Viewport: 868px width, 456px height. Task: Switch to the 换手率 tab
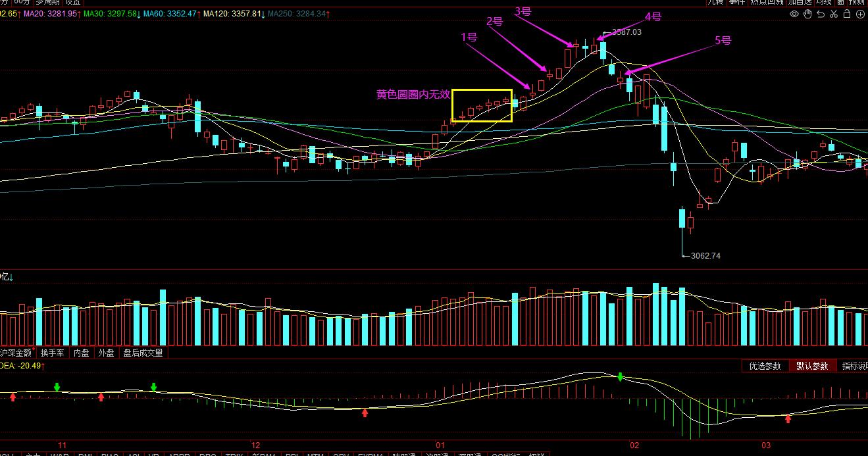click(x=53, y=353)
